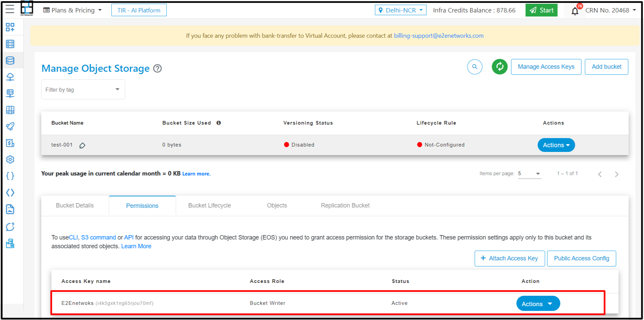Click the green refresh icon

tap(499, 67)
